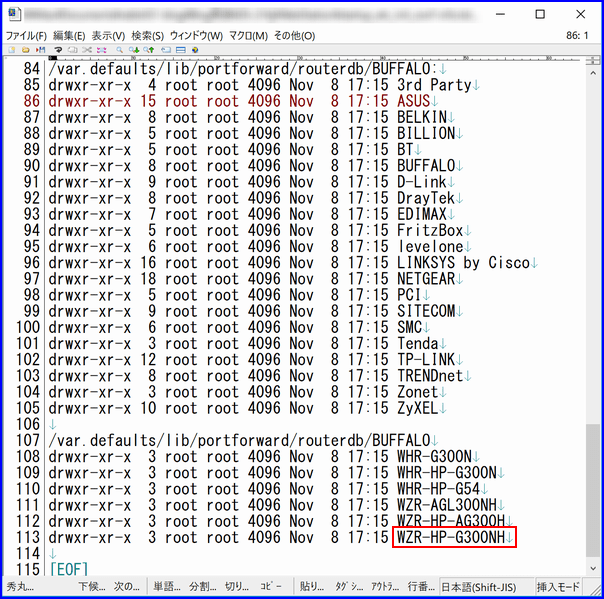
Task: Click the split box above scrollbar
Action: tap(593, 61)
